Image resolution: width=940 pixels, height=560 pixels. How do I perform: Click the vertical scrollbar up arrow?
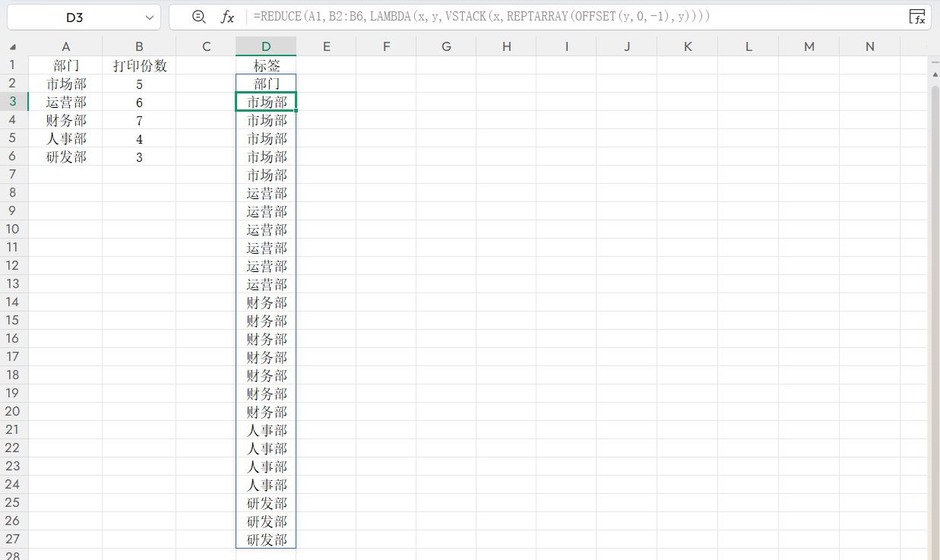[935, 74]
